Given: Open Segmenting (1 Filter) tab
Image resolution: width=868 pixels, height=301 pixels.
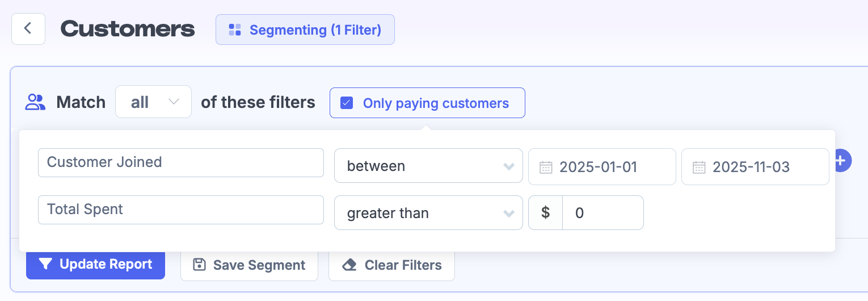Looking at the screenshot, I should click(x=305, y=30).
